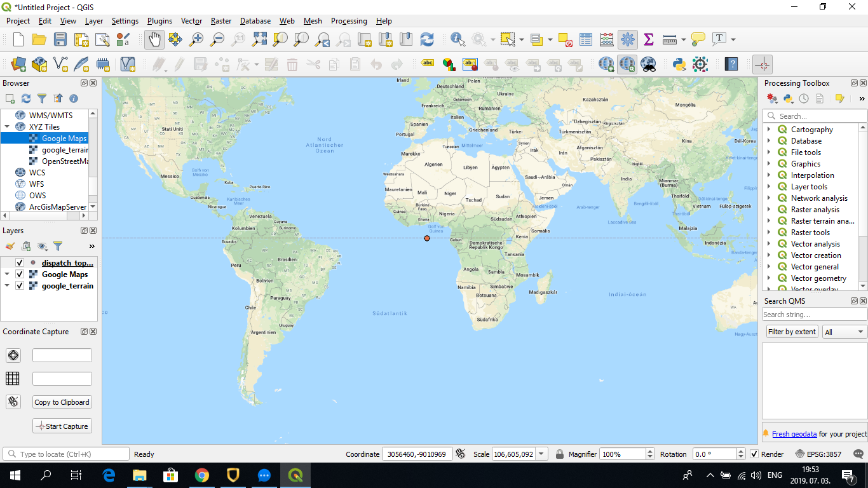Image resolution: width=868 pixels, height=488 pixels.
Task: Show statistical summary sigma icon
Action: coord(649,39)
